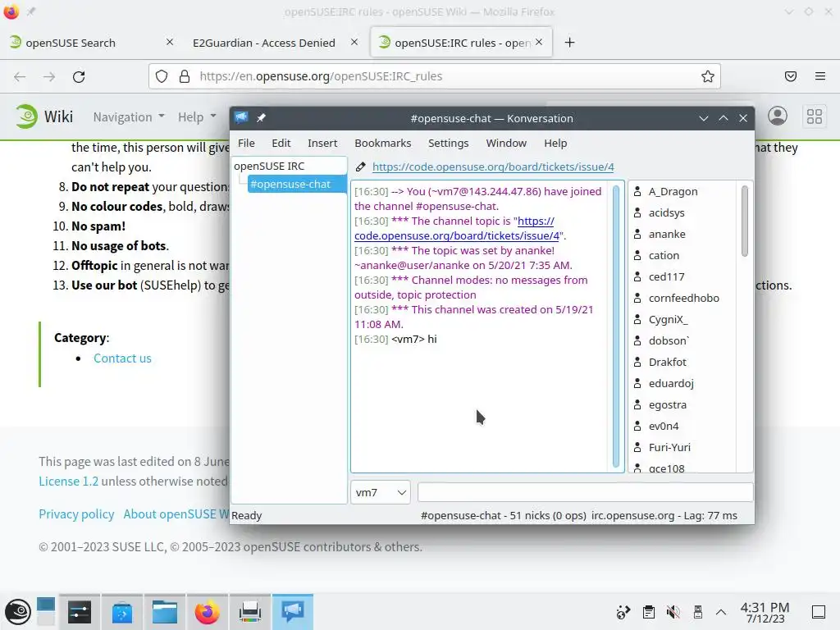Open Konversation Help menu
840x630 pixels.
[x=555, y=143]
